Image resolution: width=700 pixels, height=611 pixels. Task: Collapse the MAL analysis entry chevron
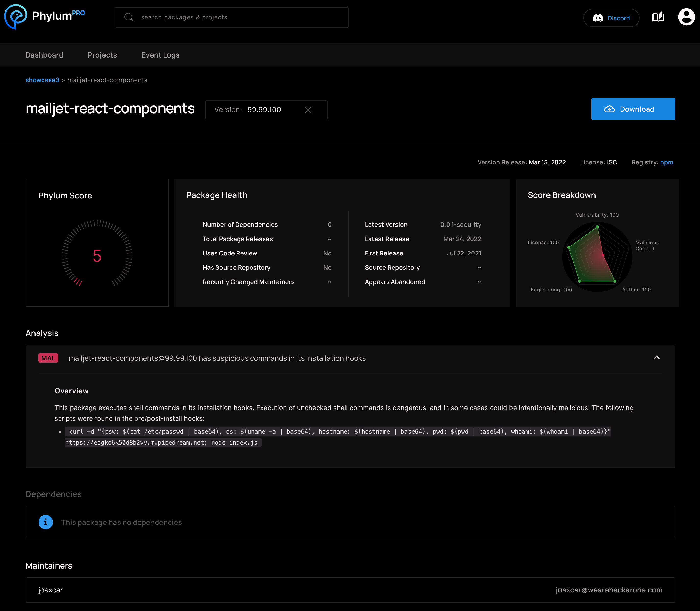coord(656,358)
